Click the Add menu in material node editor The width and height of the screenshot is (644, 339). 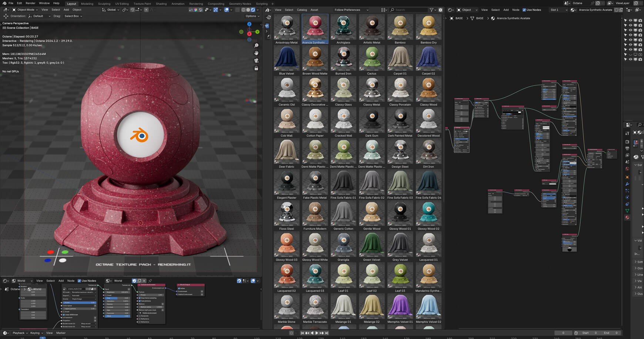(506, 10)
